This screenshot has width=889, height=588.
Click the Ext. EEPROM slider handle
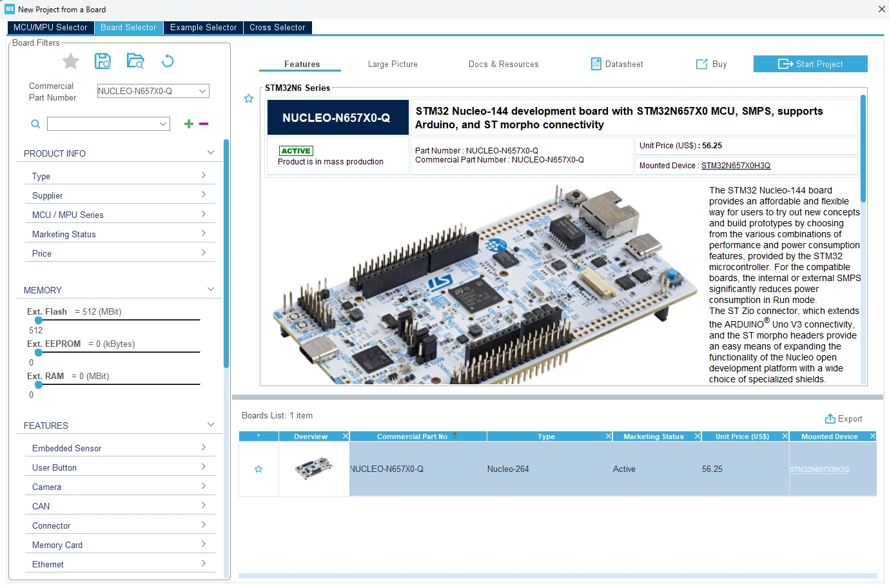(39, 352)
